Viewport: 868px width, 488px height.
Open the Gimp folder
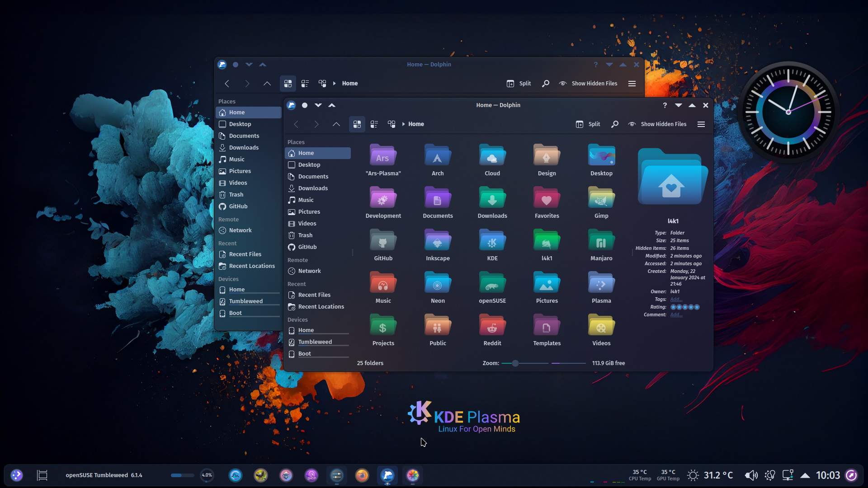[x=601, y=202]
